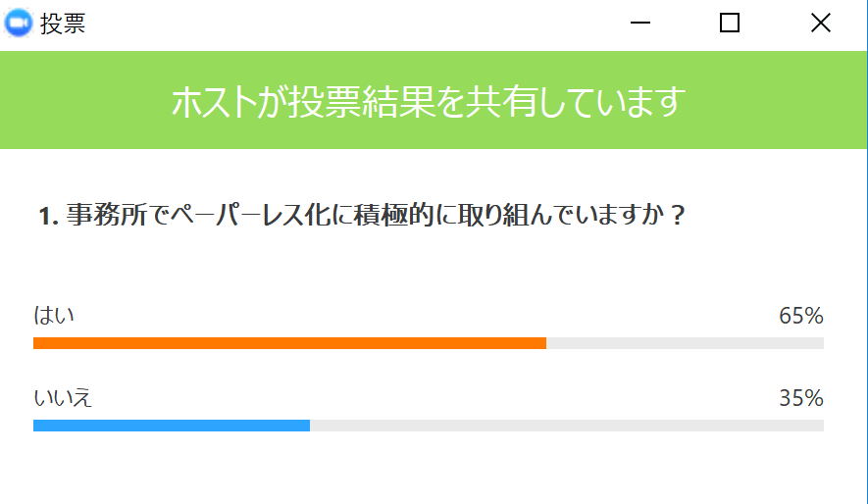The image size is (868, 504).
Task: Click the gray unfilled part of はい bar
Action: pos(686,343)
